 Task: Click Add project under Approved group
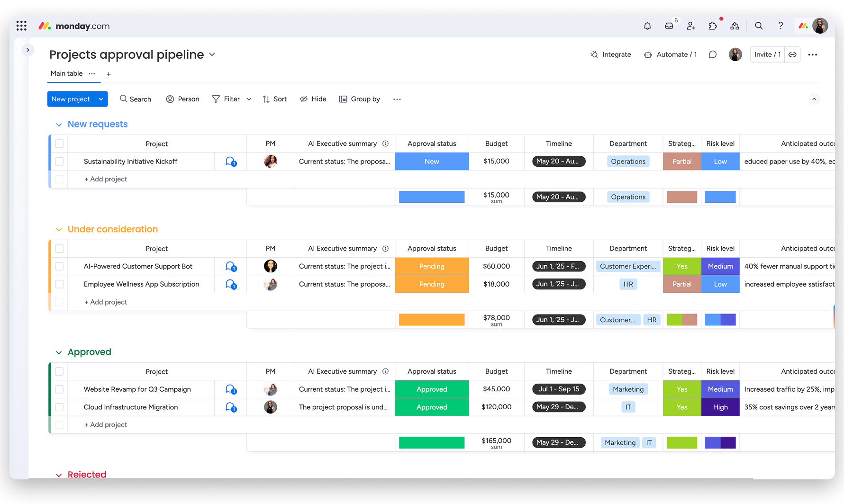click(x=106, y=425)
